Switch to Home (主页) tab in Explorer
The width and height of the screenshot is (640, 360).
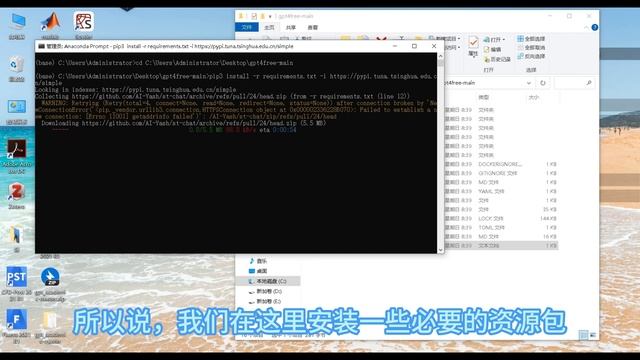coord(269,27)
